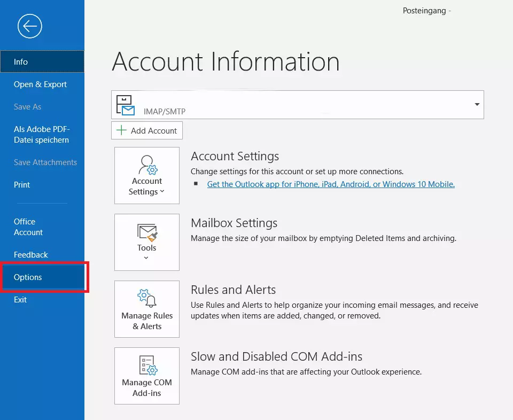
Task: Open the account selector dropdown arrow
Action: (x=477, y=105)
